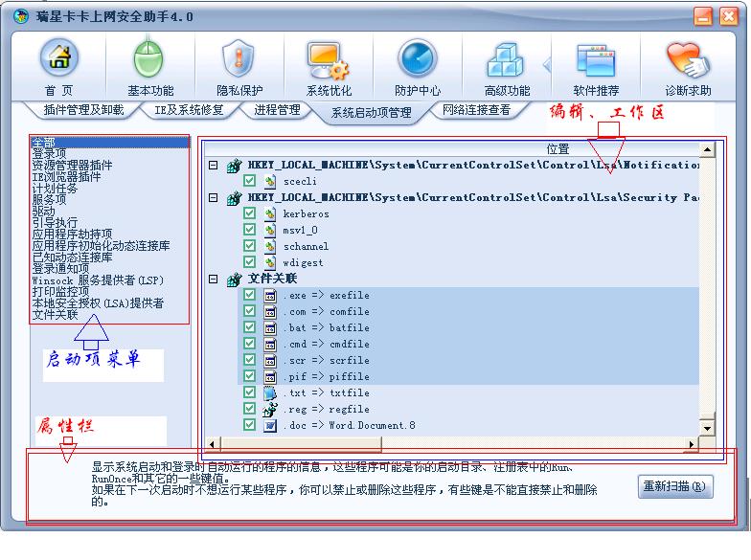Open the 首页 home icon

click(x=59, y=58)
